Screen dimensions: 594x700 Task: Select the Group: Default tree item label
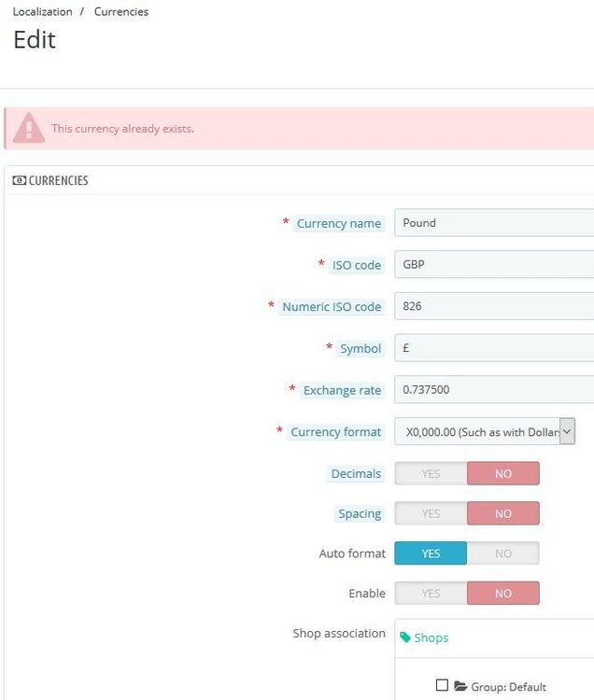point(508,687)
